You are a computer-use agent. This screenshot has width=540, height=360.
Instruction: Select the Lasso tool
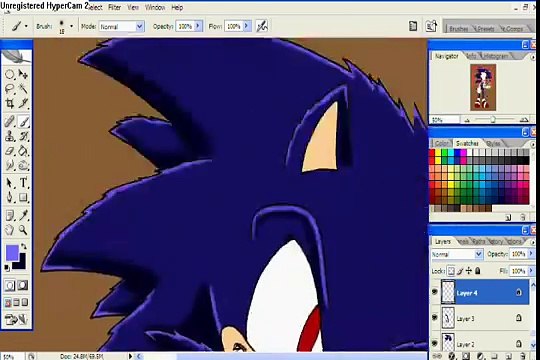coord(10,89)
